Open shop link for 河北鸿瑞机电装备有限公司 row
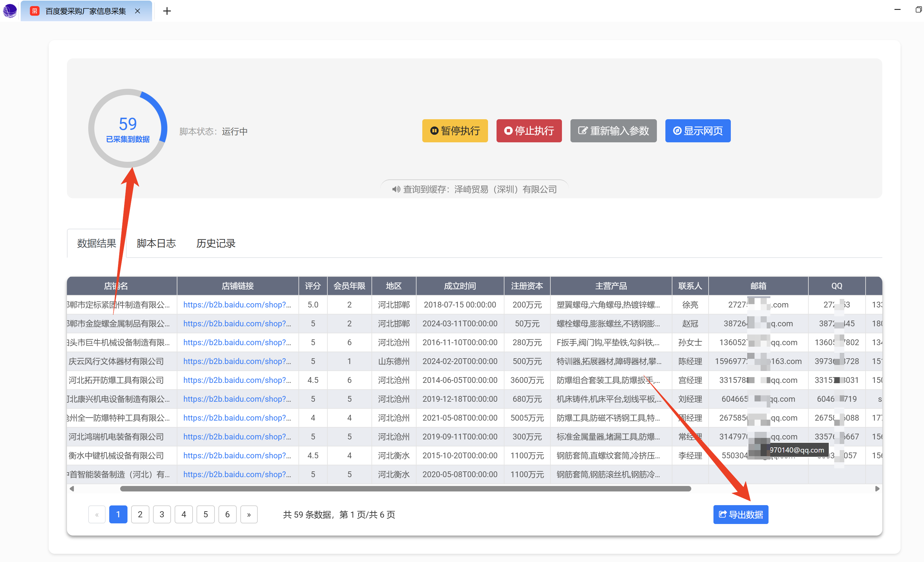Screen dimensions: 924x562 click(237, 437)
